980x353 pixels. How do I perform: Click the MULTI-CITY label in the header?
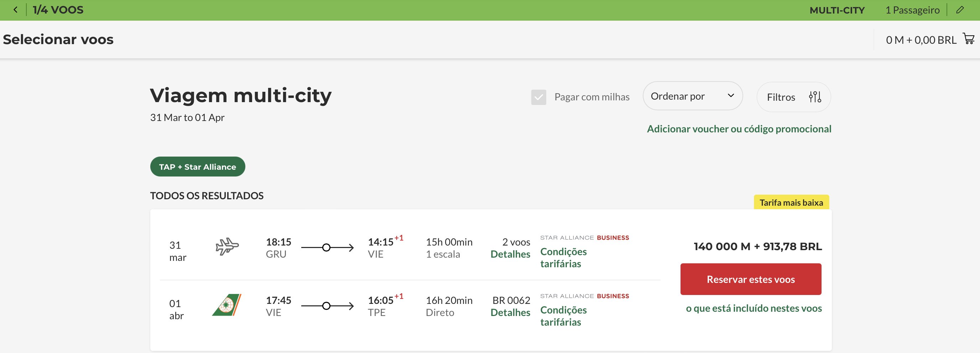pyautogui.click(x=837, y=10)
